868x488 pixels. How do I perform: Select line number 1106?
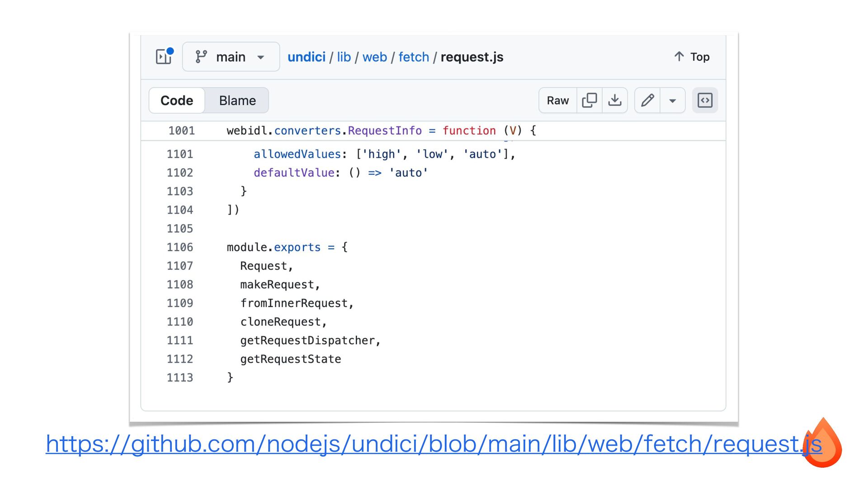[180, 247]
